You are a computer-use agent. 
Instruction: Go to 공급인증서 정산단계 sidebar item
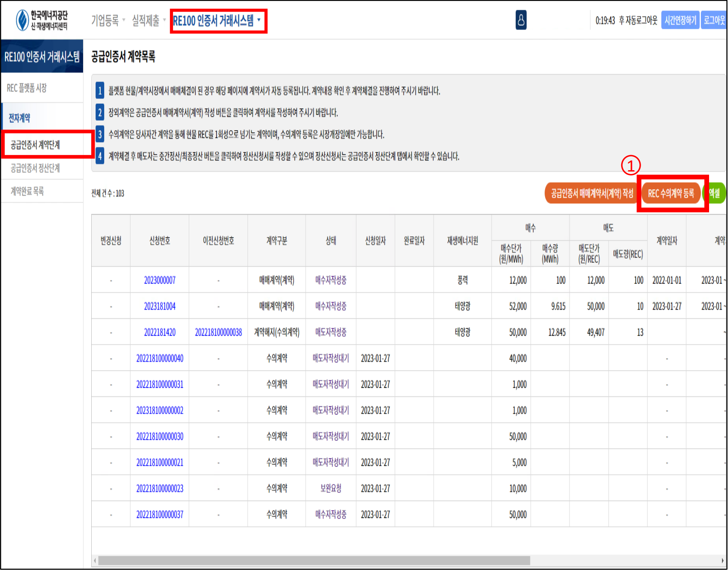click(35, 168)
